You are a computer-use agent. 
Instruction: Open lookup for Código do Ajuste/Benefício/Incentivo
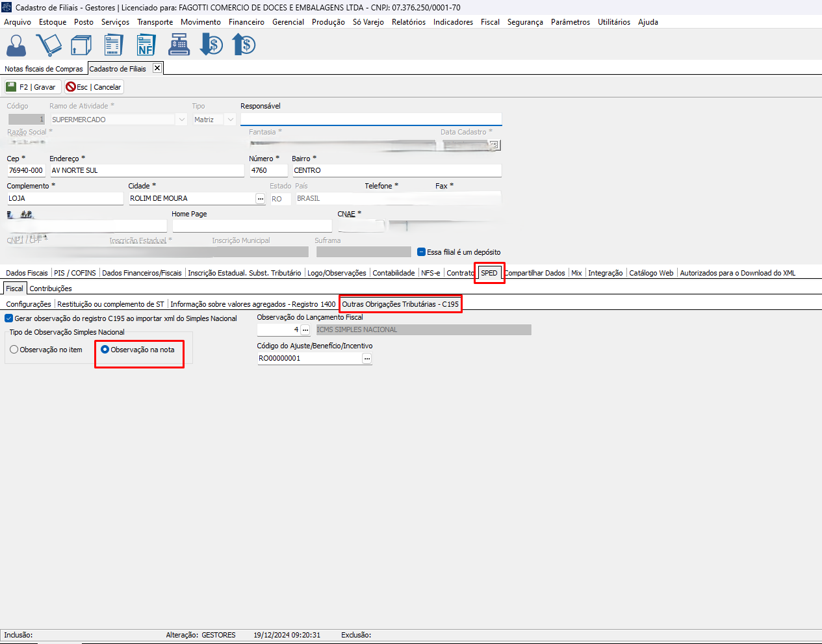tap(367, 359)
